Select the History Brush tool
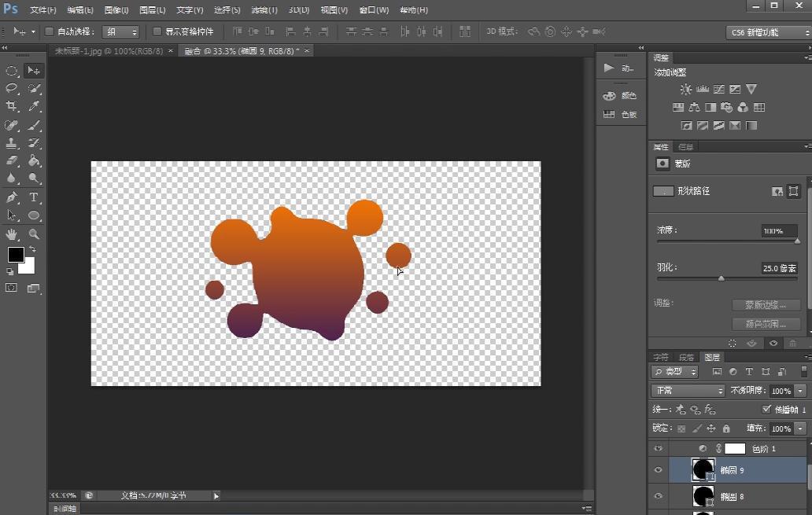The image size is (812, 515). coord(34,143)
